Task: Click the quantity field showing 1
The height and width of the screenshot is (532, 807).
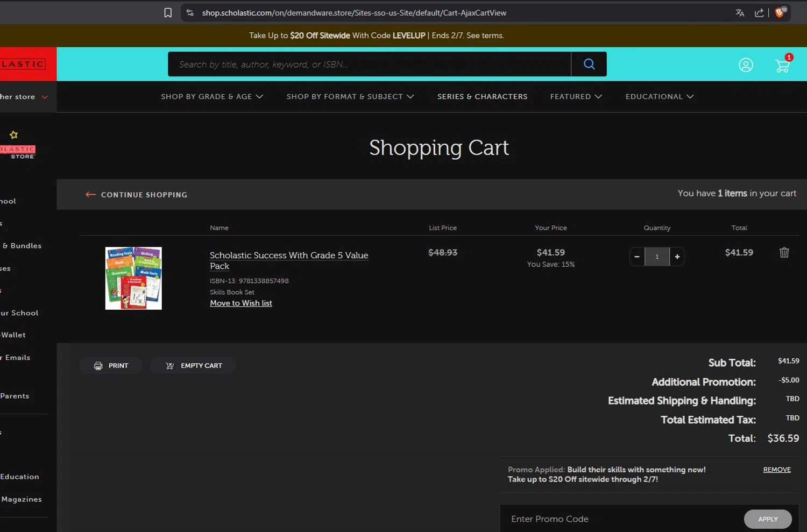Action: [x=657, y=257]
